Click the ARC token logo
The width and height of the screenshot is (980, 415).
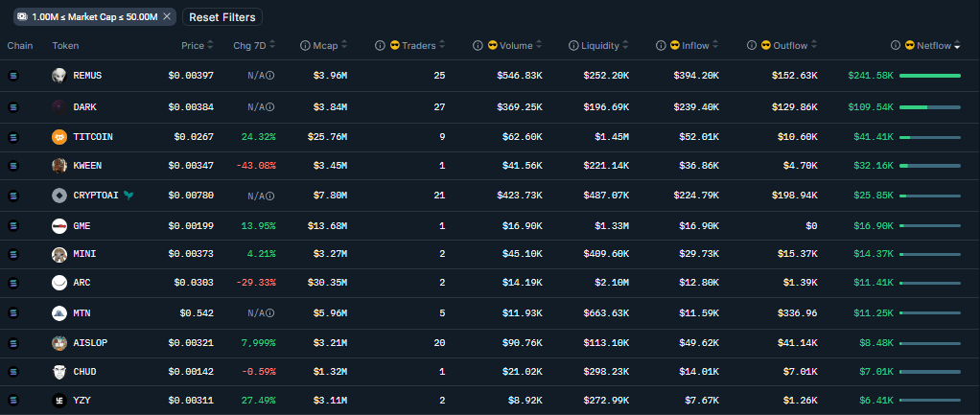point(58,283)
